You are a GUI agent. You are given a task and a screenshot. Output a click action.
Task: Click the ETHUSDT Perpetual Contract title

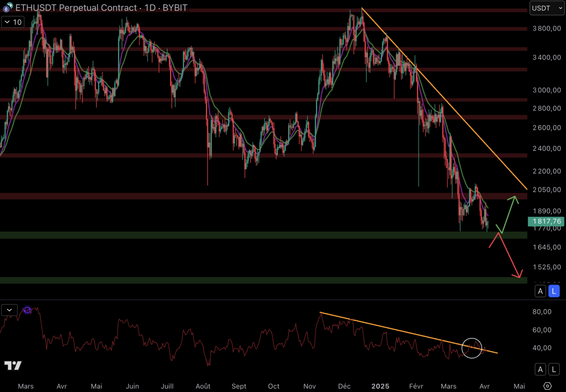(76, 8)
